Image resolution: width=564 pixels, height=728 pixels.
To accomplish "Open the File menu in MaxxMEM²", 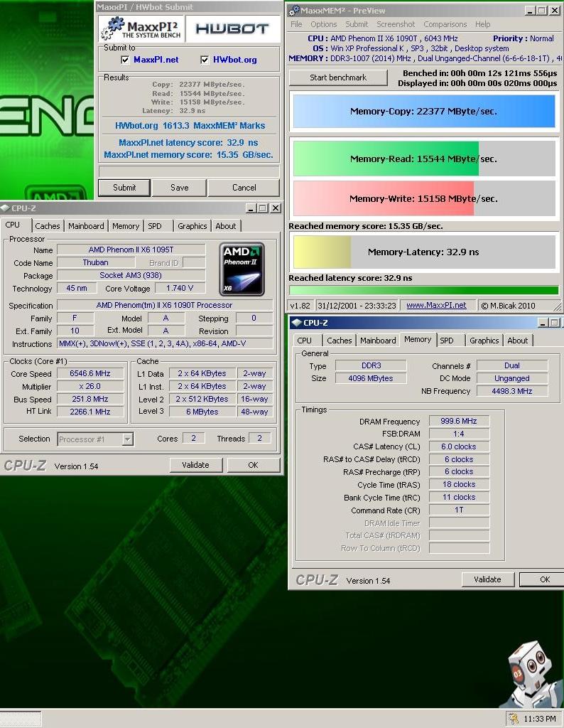I will 296,24.
